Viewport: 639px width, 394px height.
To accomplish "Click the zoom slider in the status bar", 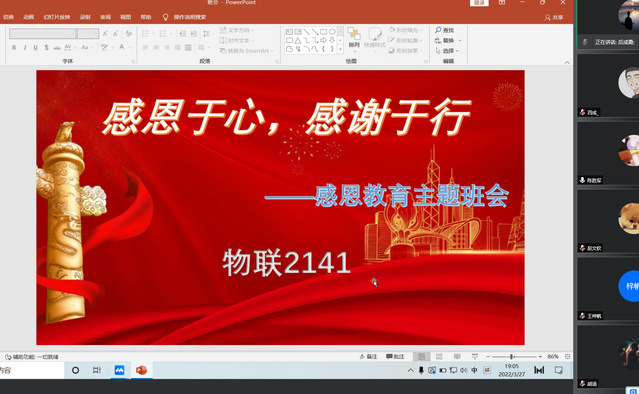I will (x=514, y=357).
